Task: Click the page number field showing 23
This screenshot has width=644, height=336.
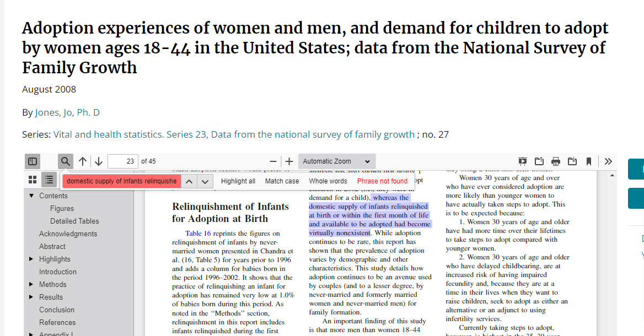Action: pos(123,161)
